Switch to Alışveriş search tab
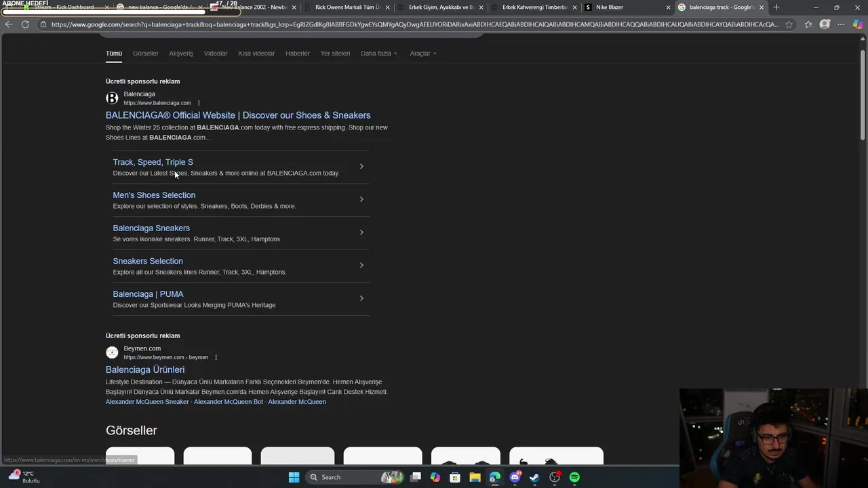The image size is (868, 488). (181, 54)
